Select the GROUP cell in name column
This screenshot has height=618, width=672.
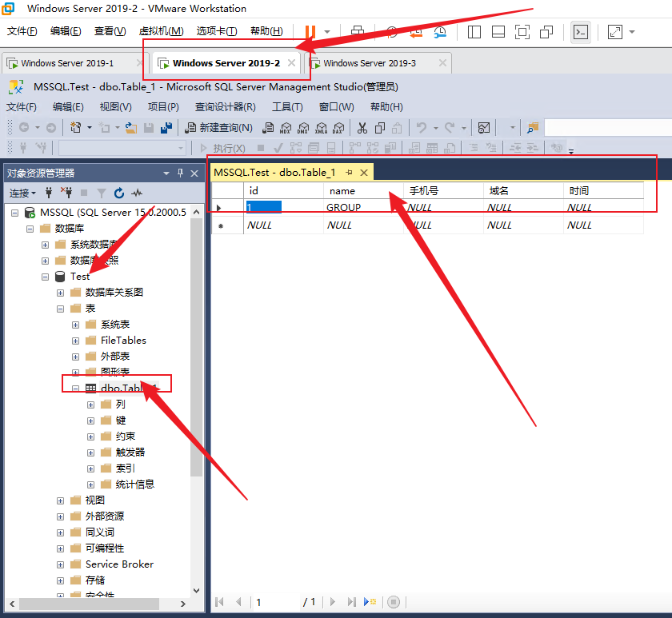point(363,208)
